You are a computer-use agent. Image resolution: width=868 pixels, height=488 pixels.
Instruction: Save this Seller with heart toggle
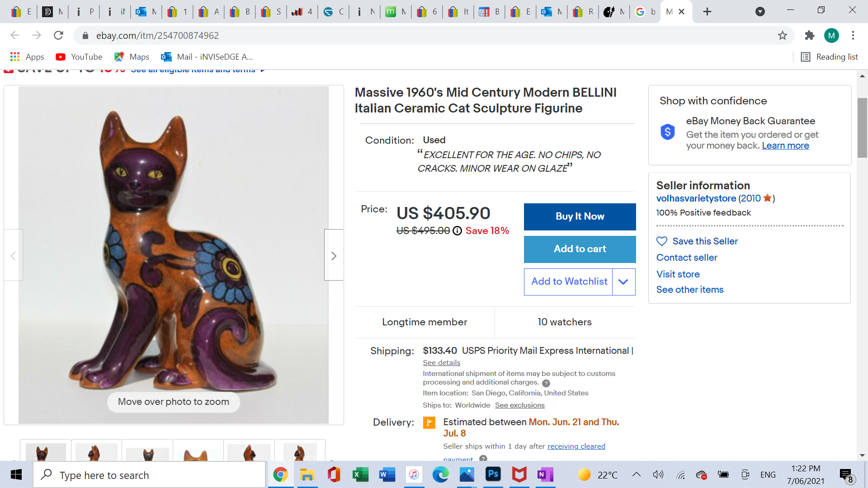pyautogui.click(x=662, y=241)
